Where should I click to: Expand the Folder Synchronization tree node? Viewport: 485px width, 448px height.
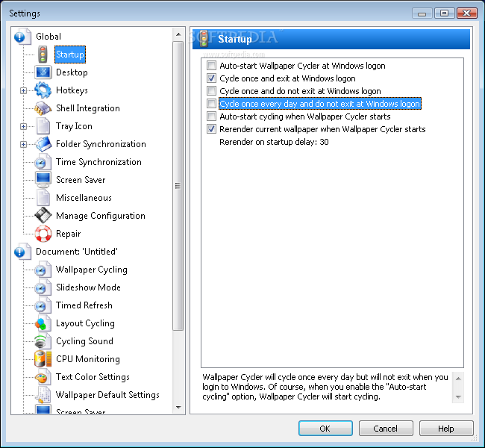(23, 144)
